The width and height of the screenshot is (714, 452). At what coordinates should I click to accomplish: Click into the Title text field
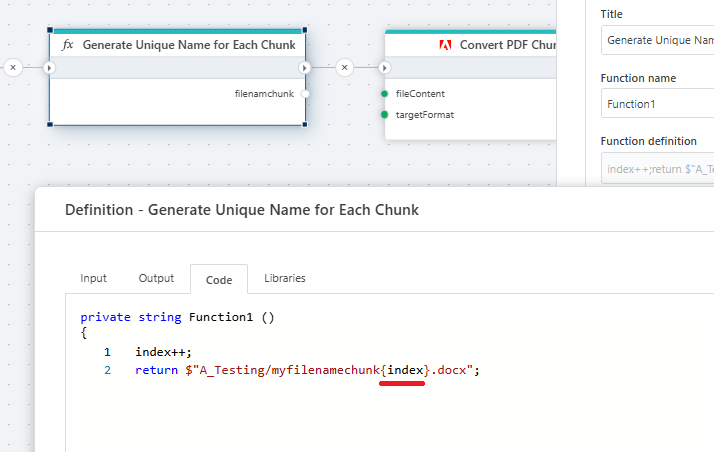coord(656,40)
